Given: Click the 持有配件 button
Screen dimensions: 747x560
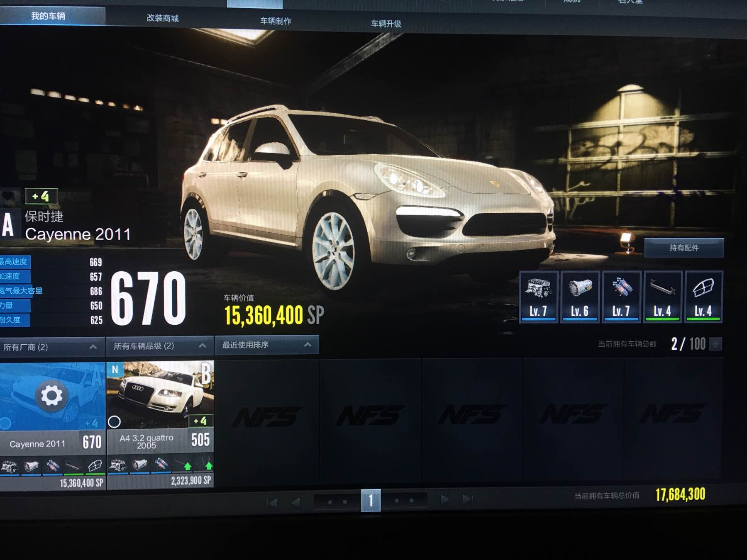Looking at the screenshot, I should (x=684, y=248).
